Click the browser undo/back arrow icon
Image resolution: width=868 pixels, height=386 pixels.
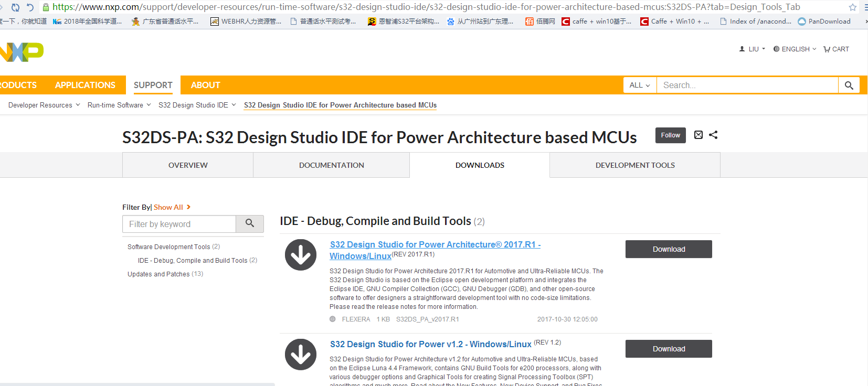point(30,7)
